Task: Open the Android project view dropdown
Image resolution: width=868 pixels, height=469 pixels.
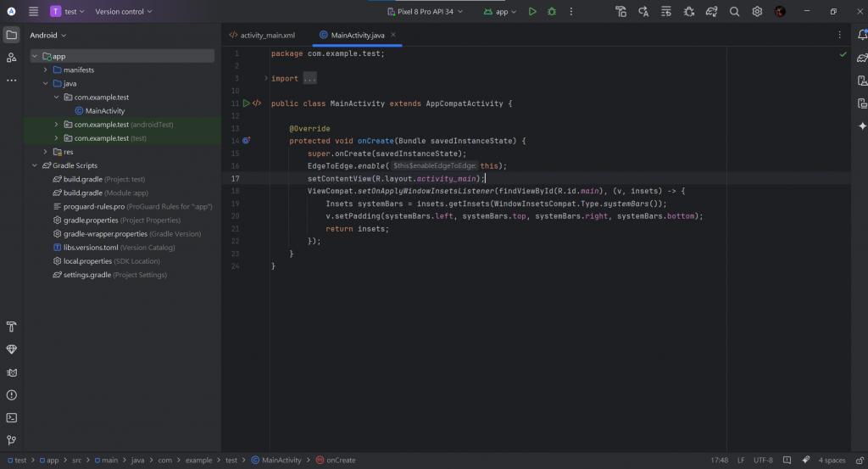Action: tap(47, 36)
